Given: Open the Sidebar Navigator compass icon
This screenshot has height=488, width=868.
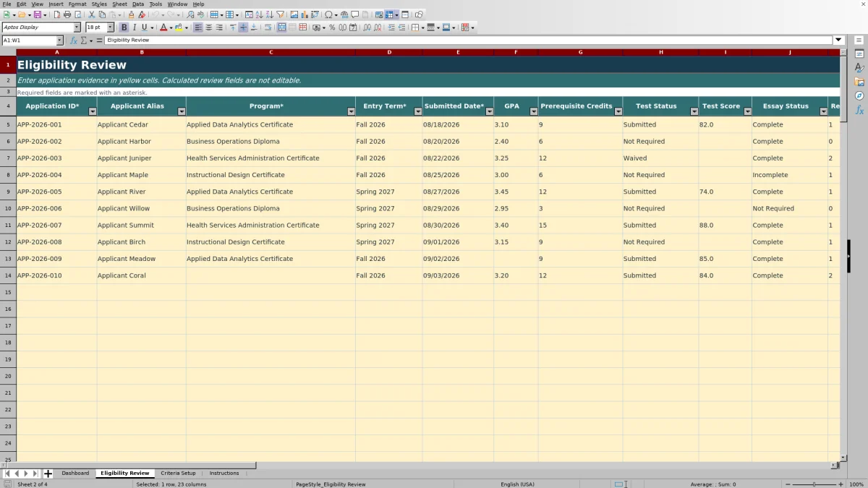Looking at the screenshot, I should (859, 95).
